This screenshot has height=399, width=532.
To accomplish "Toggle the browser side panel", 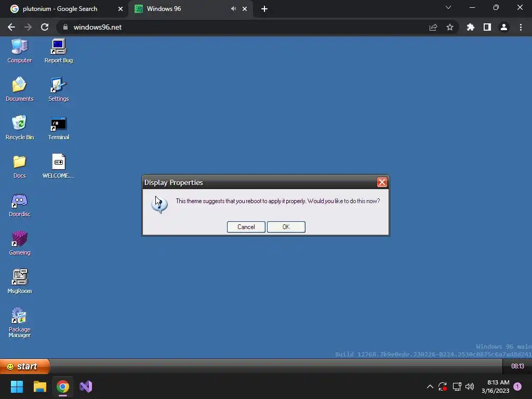I will (x=487, y=27).
